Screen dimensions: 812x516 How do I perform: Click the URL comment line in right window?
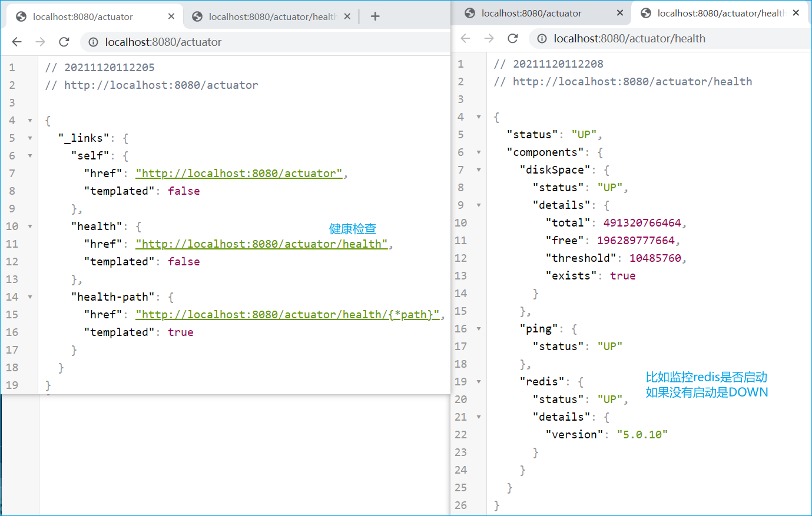pos(623,82)
